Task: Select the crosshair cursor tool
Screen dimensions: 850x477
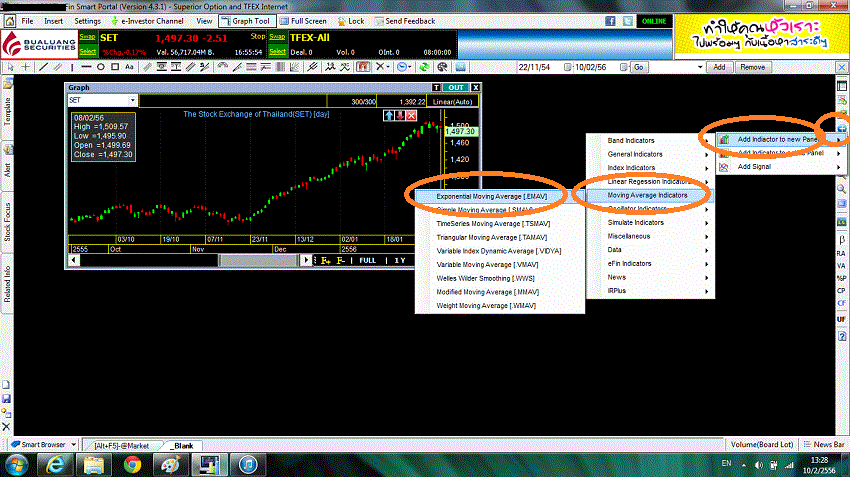Action: tap(25, 67)
